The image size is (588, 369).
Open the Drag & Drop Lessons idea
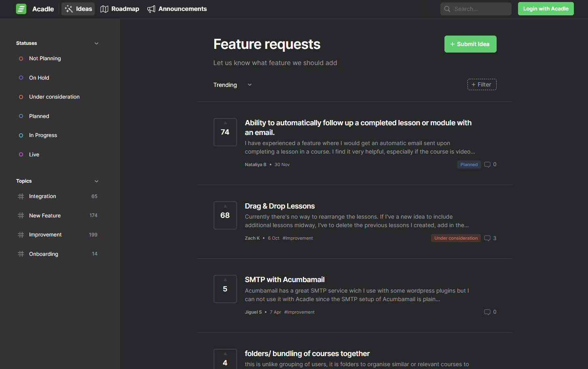click(x=280, y=206)
